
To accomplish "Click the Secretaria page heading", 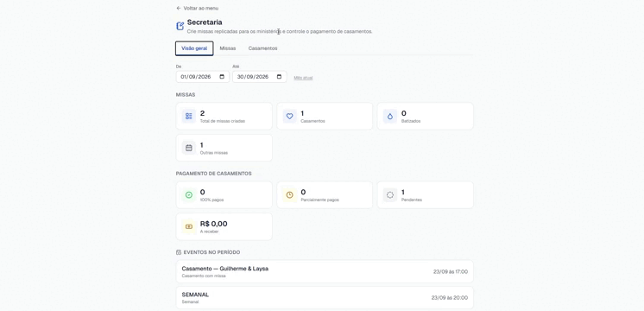I will [205, 22].
